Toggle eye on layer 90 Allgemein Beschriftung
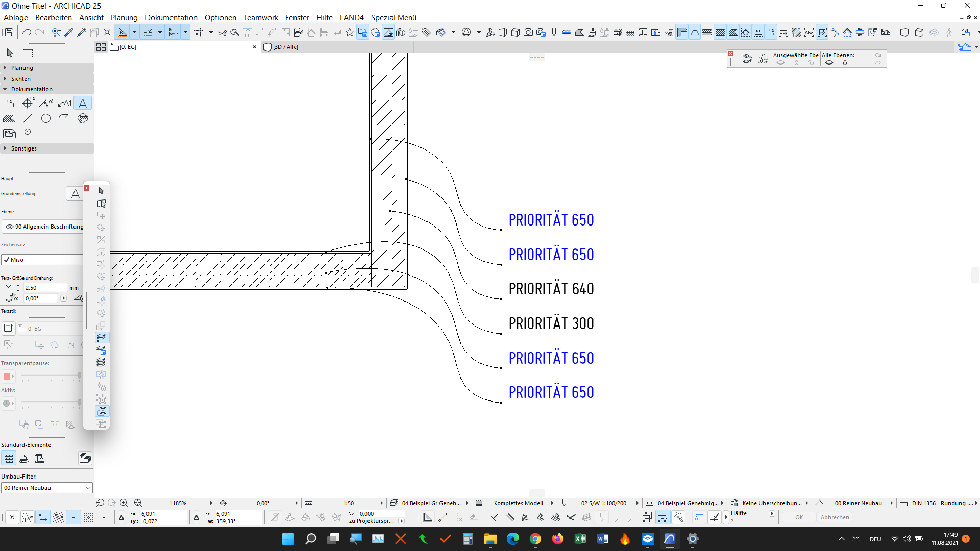This screenshot has width=980, height=551. tap(9, 227)
